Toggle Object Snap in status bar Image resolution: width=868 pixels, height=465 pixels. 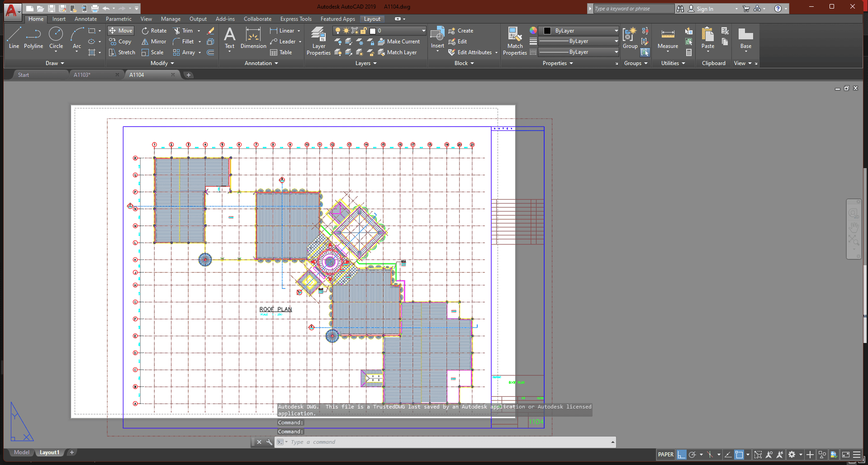pos(739,455)
